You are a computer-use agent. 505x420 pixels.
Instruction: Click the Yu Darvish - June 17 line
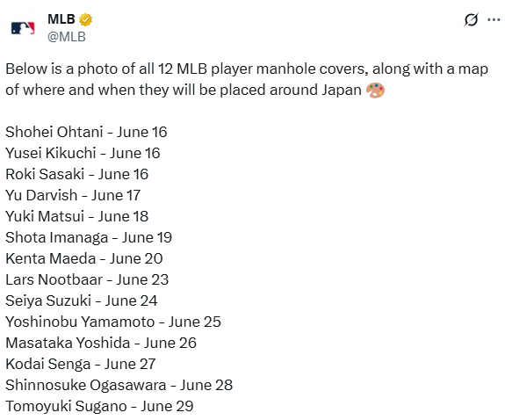pos(73,195)
